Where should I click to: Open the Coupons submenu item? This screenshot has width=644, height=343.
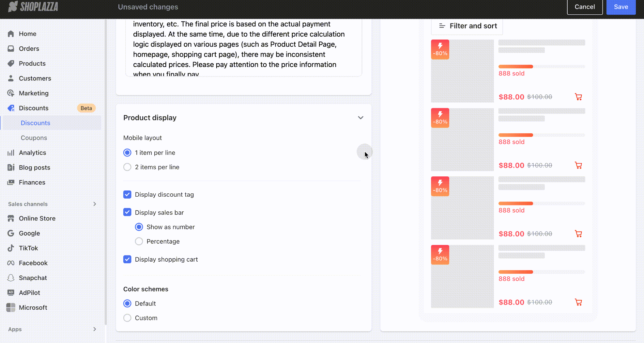[34, 138]
